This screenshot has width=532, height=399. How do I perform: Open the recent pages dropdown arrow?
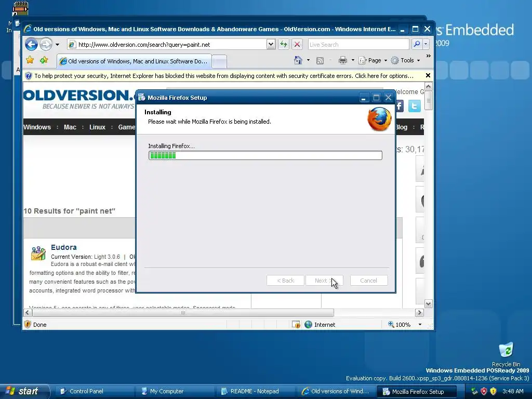(x=57, y=45)
